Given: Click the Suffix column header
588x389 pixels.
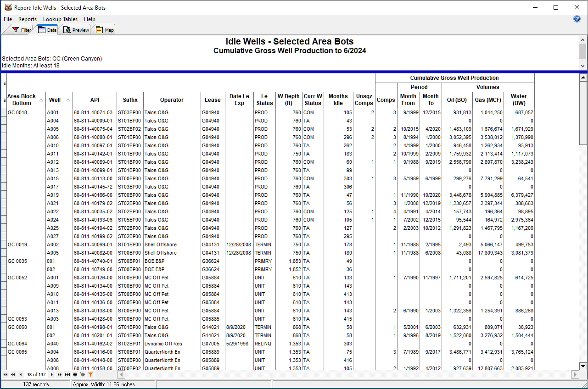Looking at the screenshot, I should 130,100.
